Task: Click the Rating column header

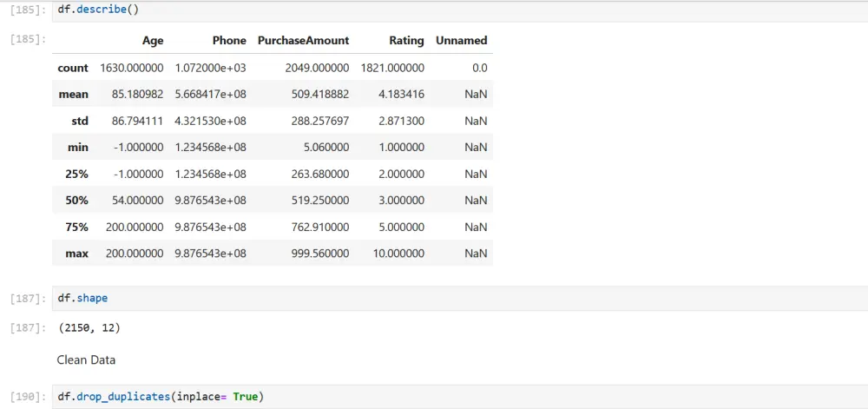Action: click(x=407, y=41)
